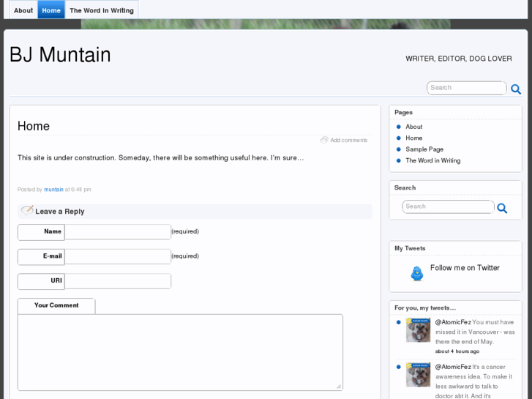Click inside the Your Comment text area
Screen dimensions: 532x399
(180, 352)
